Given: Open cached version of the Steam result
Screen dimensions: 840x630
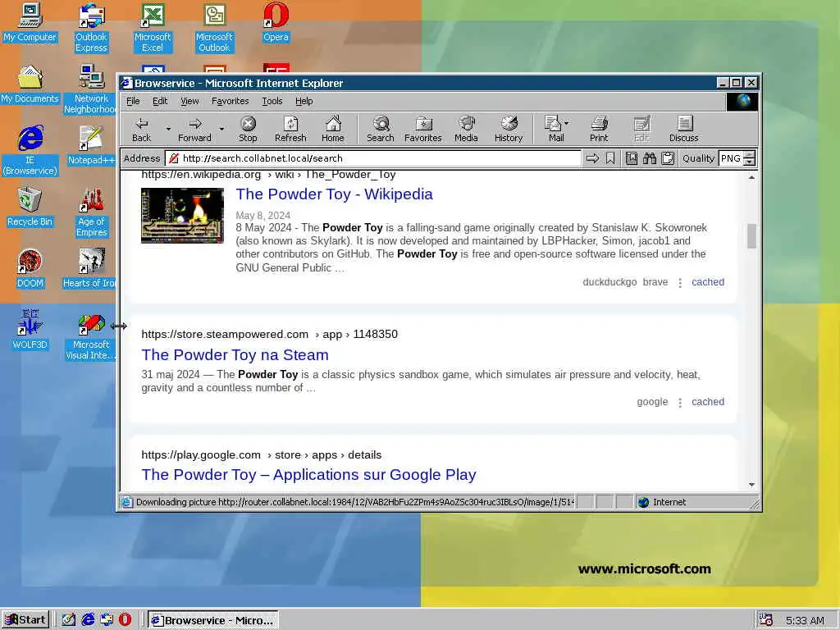Looking at the screenshot, I should (x=708, y=402).
